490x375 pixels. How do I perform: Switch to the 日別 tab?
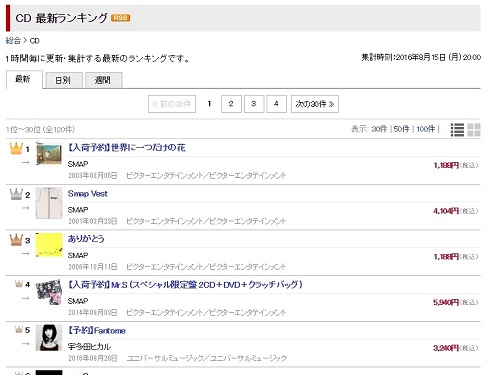point(64,80)
